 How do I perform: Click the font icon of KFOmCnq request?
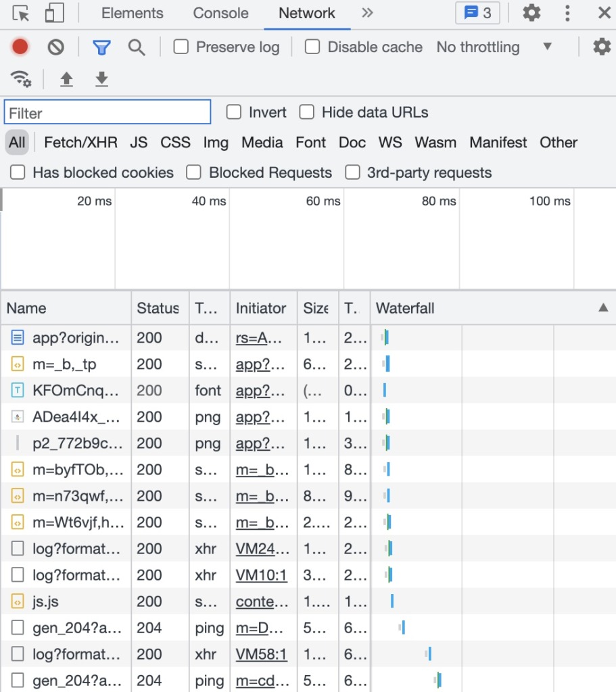tap(17, 390)
